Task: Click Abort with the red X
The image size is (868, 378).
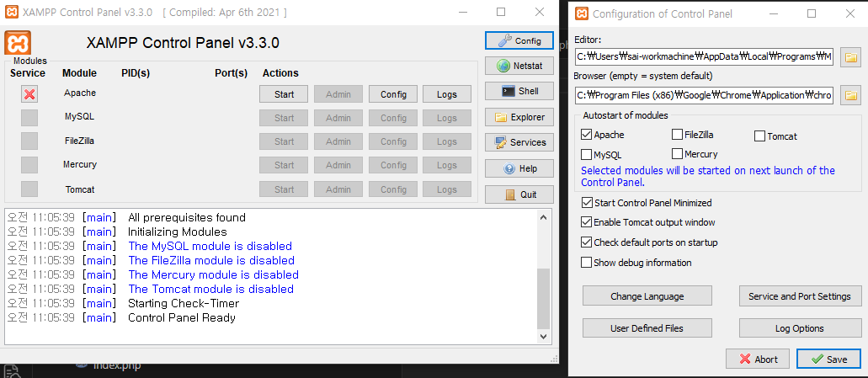Action: pyautogui.click(x=758, y=359)
